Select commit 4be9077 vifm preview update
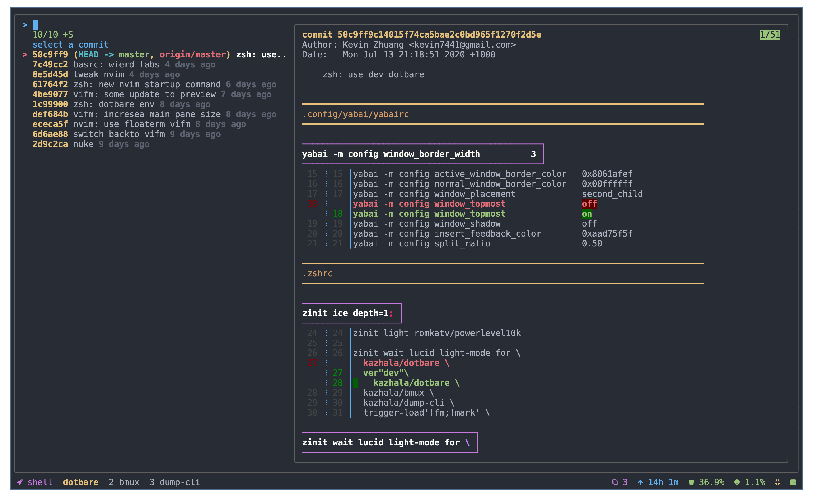The height and width of the screenshot is (504, 813). [x=152, y=94]
